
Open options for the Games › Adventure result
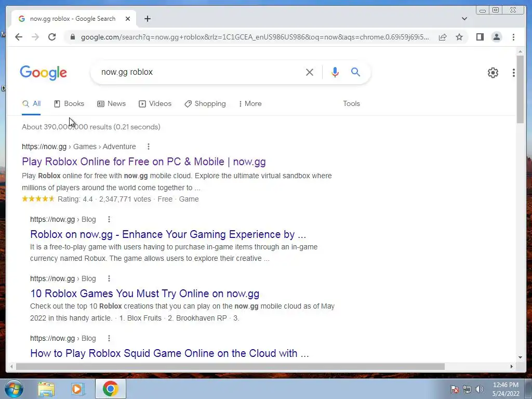(148, 147)
